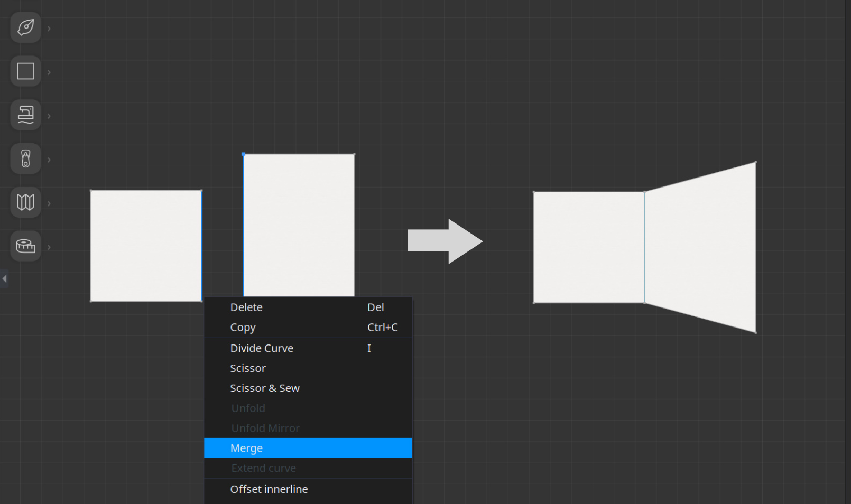Select the folded pattern tool icon
This screenshot has width=851, height=504.
[x=25, y=202]
